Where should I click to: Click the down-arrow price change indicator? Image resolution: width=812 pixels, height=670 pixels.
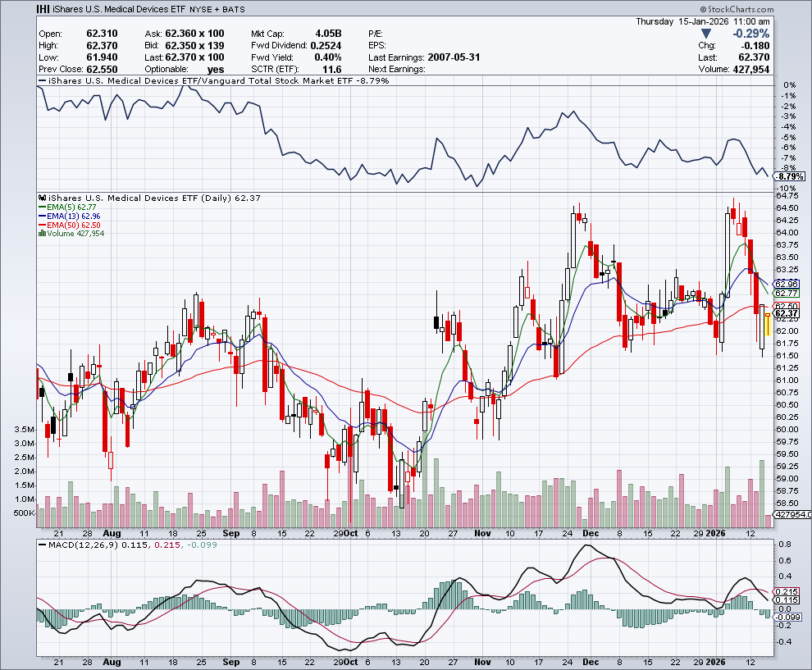pos(705,34)
